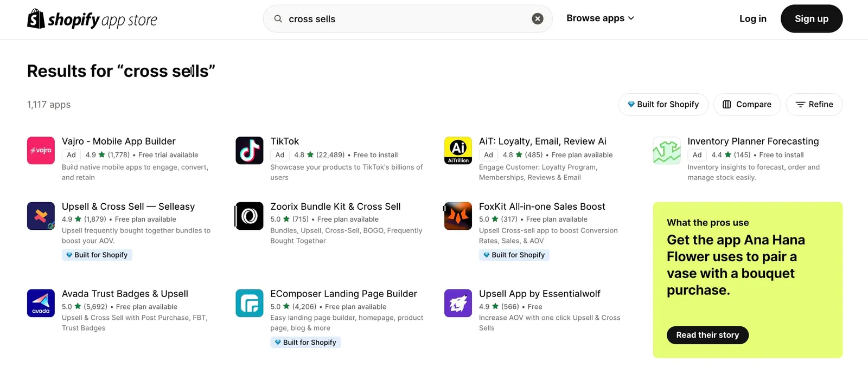Screen dimensions: 868x368
Task: Open AiT: Loyalty, Email, Review Ai title
Action: 542,141
